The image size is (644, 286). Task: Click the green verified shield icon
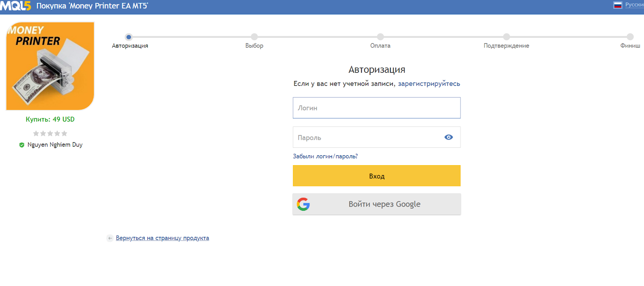point(22,145)
